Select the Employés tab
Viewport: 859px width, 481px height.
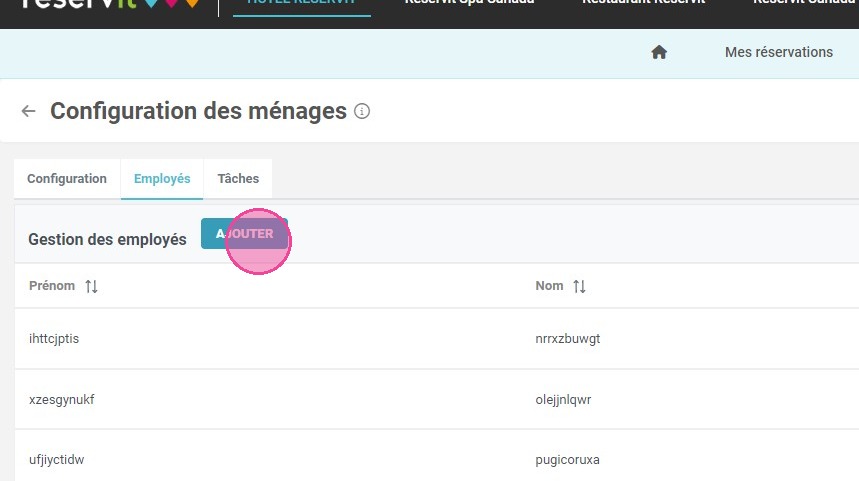(162, 179)
